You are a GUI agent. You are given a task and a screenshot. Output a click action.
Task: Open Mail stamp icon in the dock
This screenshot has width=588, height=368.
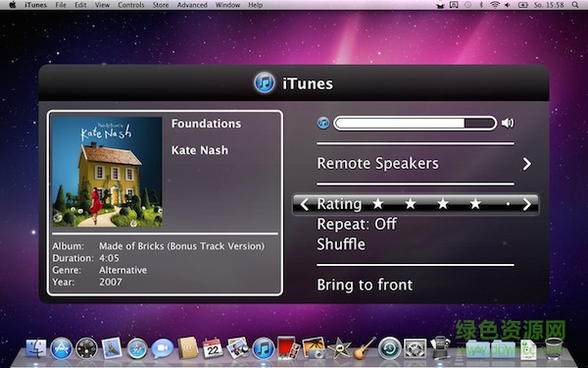point(112,347)
